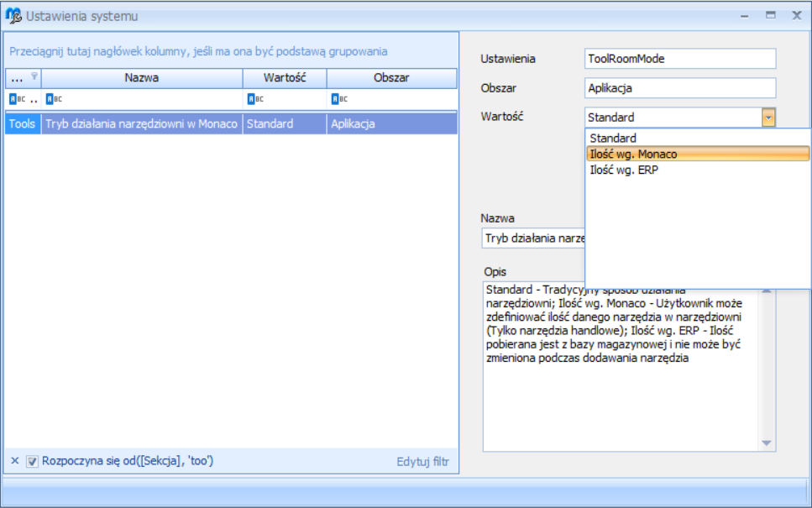Viewport: 812px width, 508px height.
Task: Remove the active filter with the X icon
Action: coord(14,461)
